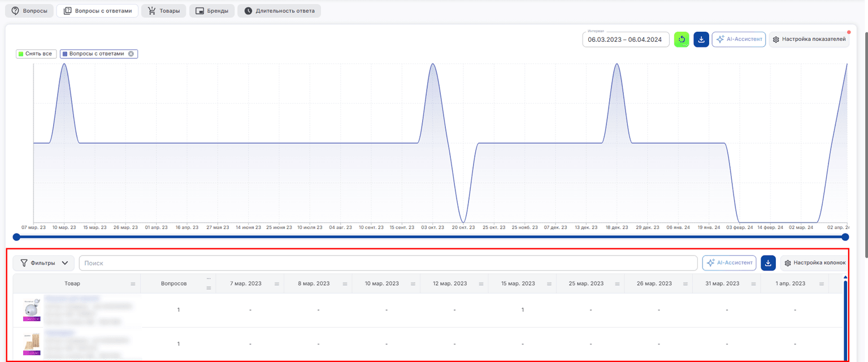
Task: Open the Длительность ответа tab
Action: 279,11
